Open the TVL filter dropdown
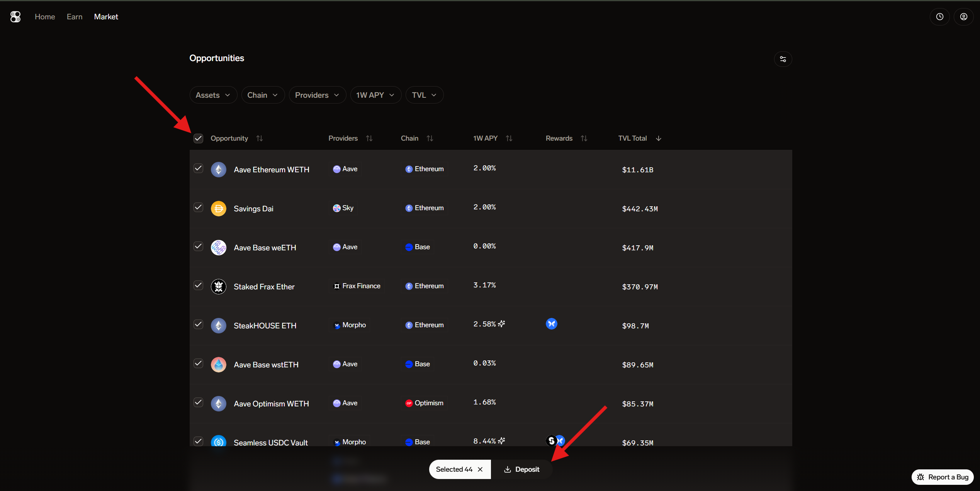The image size is (980, 491). (x=424, y=95)
